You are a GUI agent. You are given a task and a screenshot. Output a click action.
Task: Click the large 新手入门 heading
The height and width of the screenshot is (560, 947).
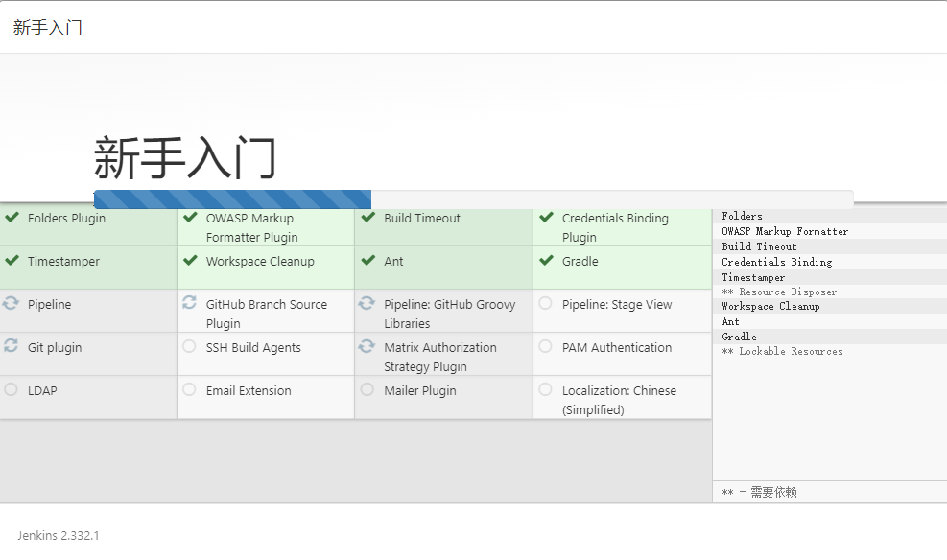[x=185, y=158]
